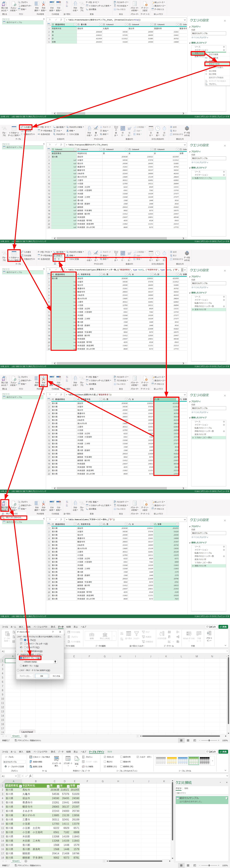Add a new sheet in the Table Design window
This screenshot has width=230, height=868.
pyautogui.click(x=26, y=861)
